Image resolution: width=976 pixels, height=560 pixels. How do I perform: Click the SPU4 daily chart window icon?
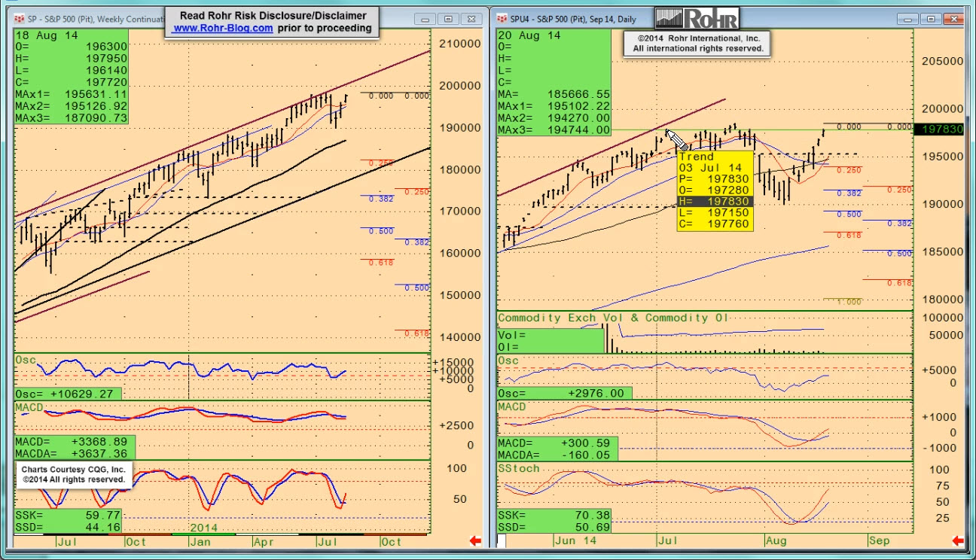click(502, 18)
